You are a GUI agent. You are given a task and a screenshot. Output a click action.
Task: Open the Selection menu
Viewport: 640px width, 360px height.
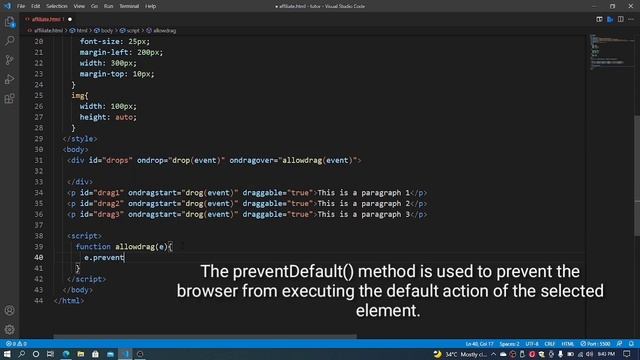click(57, 6)
